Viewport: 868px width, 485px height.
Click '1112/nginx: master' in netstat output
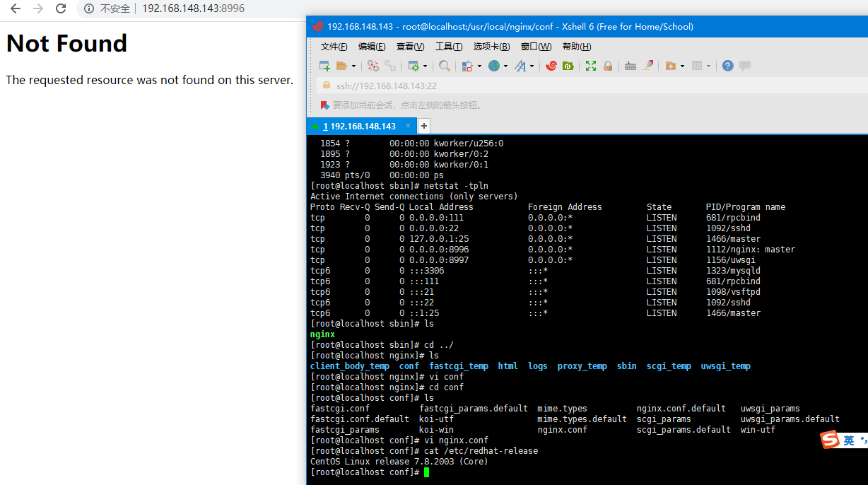(751, 250)
